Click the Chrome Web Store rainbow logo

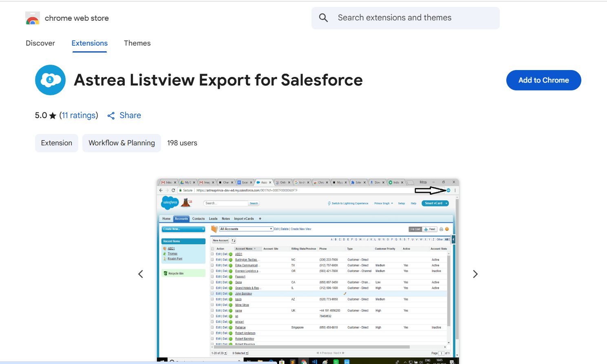click(x=33, y=18)
